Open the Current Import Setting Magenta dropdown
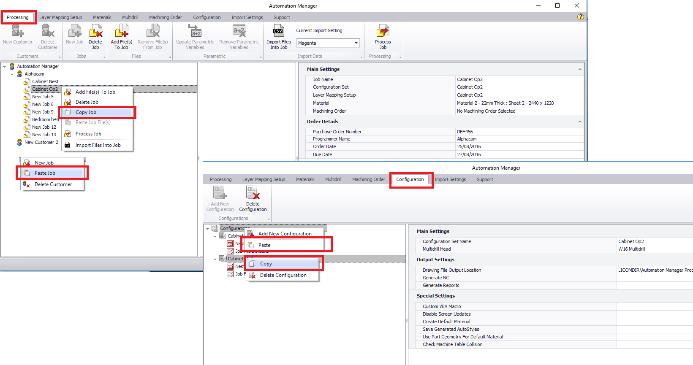Viewport: 693px width, 365px height. (328, 43)
